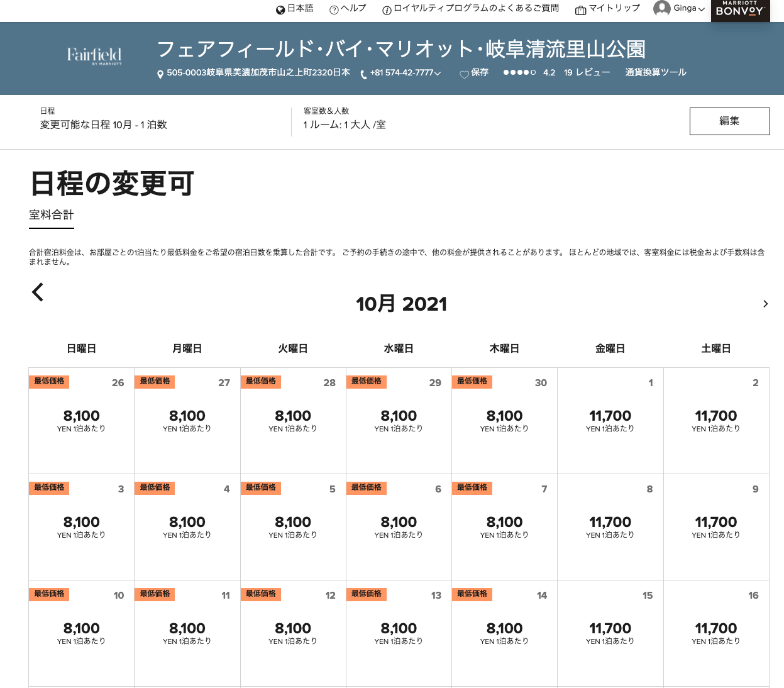The image size is (784, 688).
Task: Select October 11 date cell
Action: (x=187, y=633)
